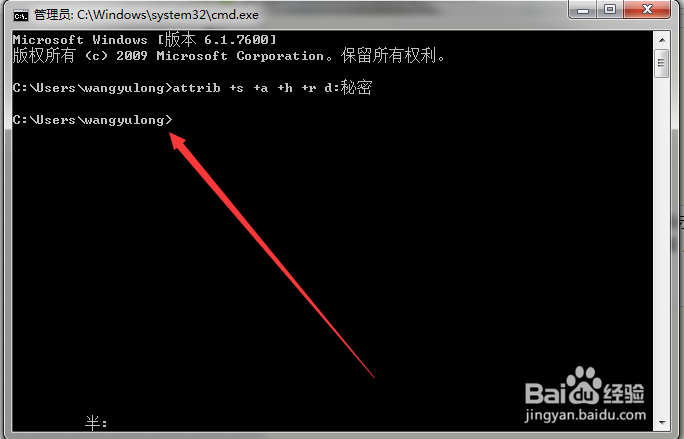Open the jingyan.baidu.com watermark link
Viewport: 684px width, 439px height.
point(585,415)
